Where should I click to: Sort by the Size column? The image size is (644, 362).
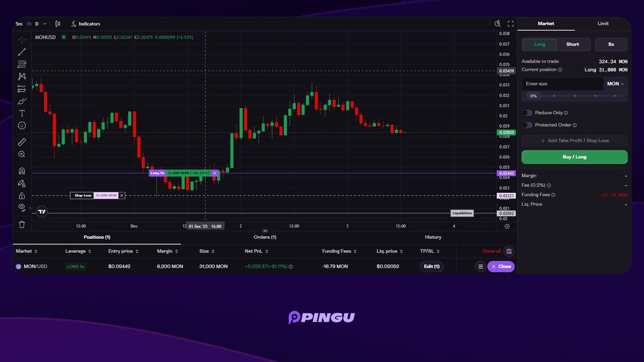click(x=207, y=251)
